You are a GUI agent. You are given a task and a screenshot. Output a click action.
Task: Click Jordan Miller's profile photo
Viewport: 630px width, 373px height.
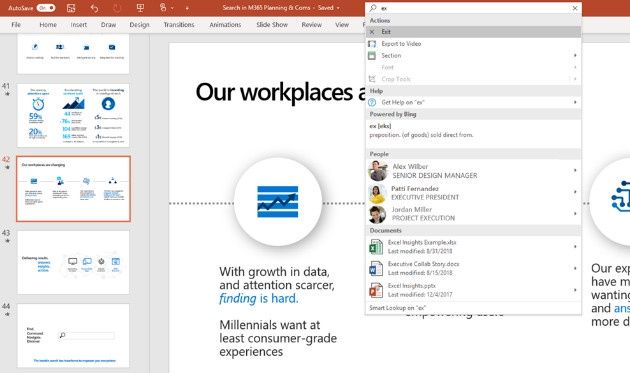(x=377, y=215)
